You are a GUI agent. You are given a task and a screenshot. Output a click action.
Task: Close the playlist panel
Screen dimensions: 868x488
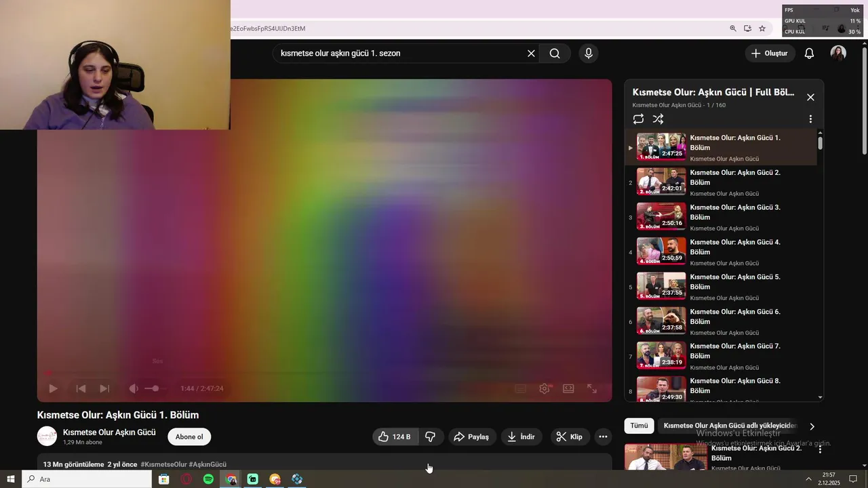pos(810,97)
